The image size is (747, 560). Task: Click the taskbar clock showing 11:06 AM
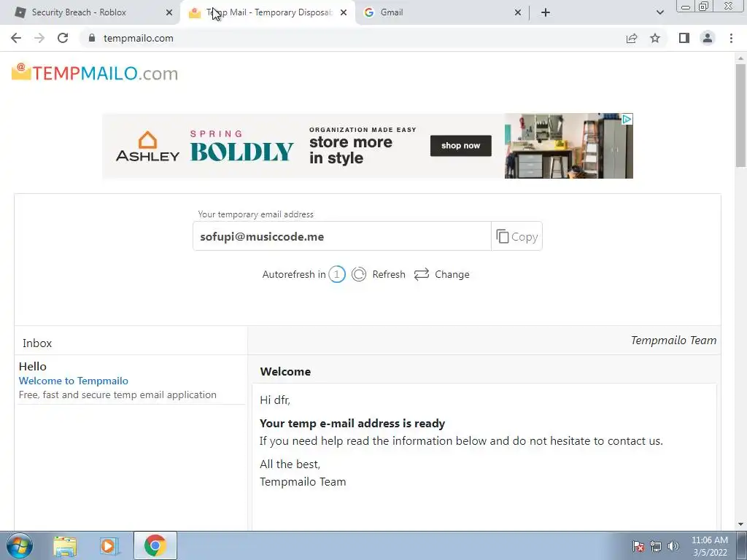tap(710, 546)
